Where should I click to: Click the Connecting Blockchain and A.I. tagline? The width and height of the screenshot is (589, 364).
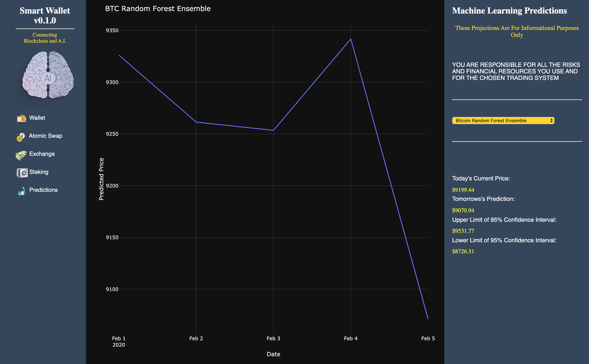(45, 38)
